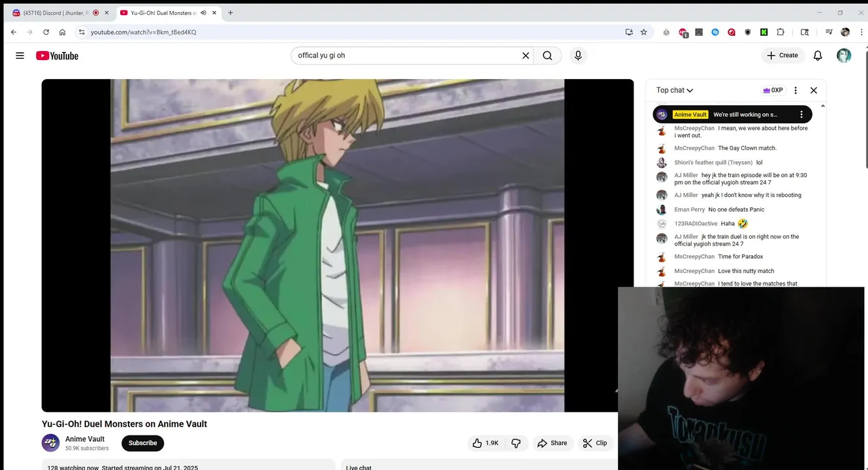Run search with magnifier button
The height and width of the screenshot is (470, 868).
(x=547, y=55)
